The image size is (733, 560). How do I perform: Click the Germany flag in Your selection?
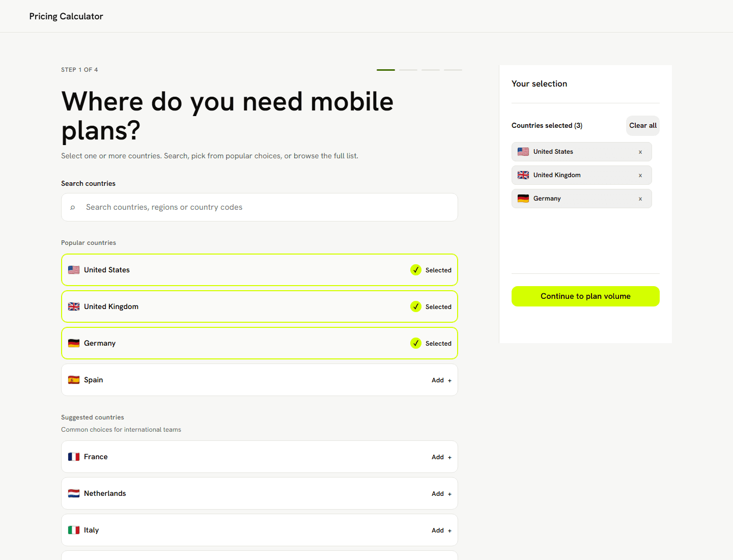pos(523,199)
